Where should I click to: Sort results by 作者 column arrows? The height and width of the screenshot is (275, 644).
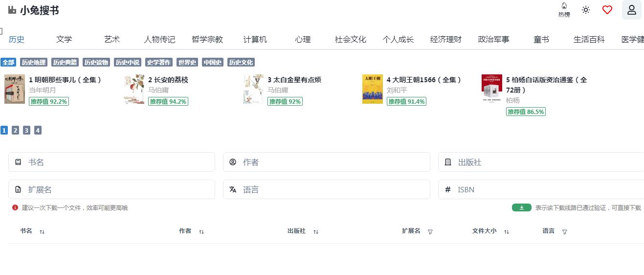click(x=201, y=231)
